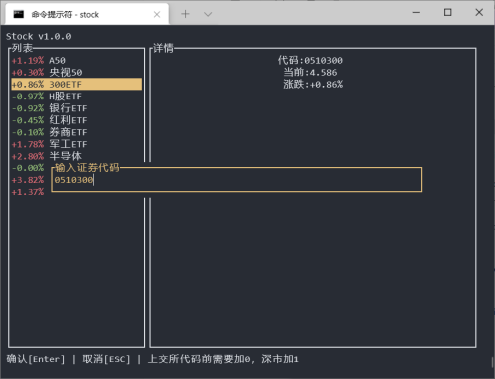Select the 券商ETF list row

coord(76,132)
